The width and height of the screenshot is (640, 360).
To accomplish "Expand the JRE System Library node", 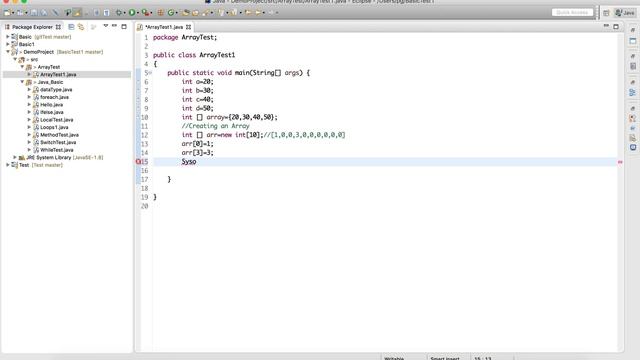I will pyautogui.click(x=15, y=157).
